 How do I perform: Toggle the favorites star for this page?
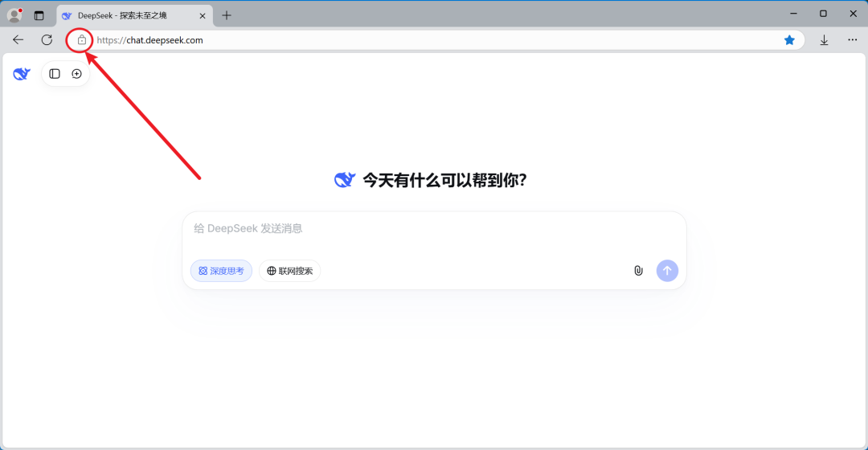(x=789, y=40)
